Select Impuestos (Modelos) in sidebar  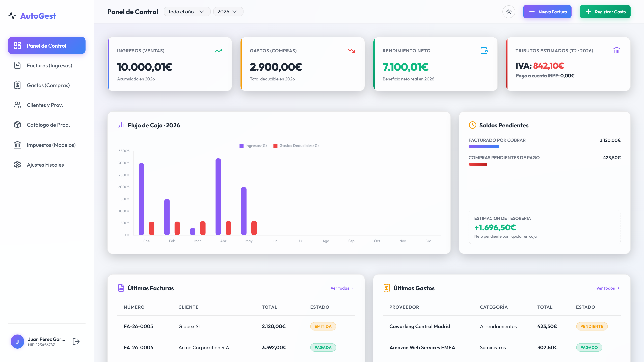[x=47, y=145]
